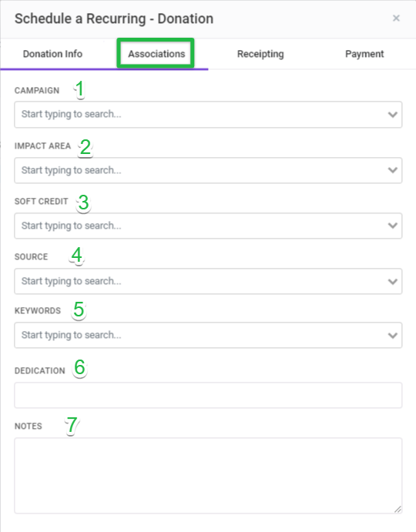Focus the Keywords search field
Screen dimensions: 416x532
click(208, 335)
